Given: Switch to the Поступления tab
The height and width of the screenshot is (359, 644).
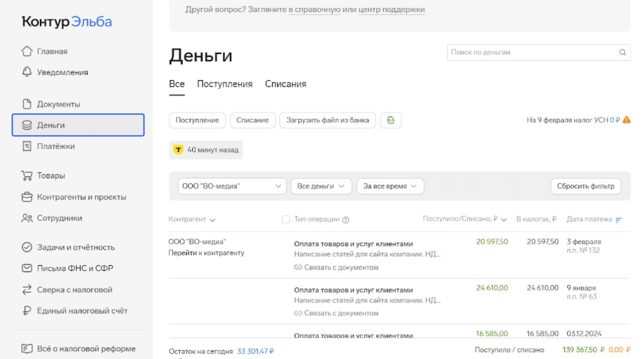Looking at the screenshot, I should 224,84.
